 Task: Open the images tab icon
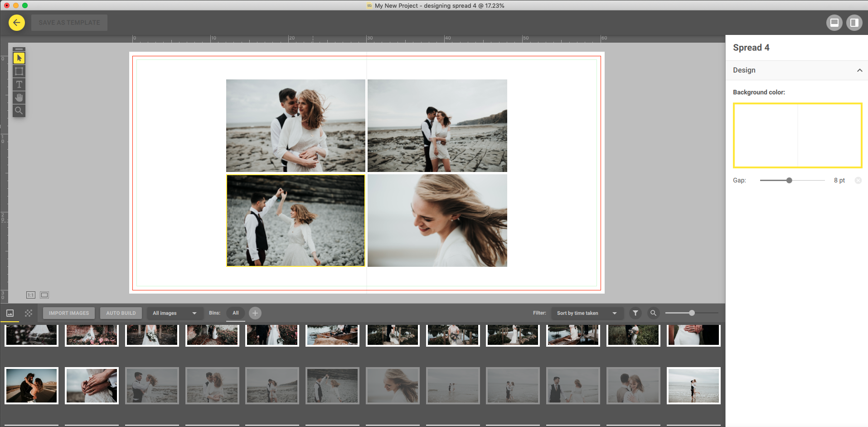[x=10, y=313]
